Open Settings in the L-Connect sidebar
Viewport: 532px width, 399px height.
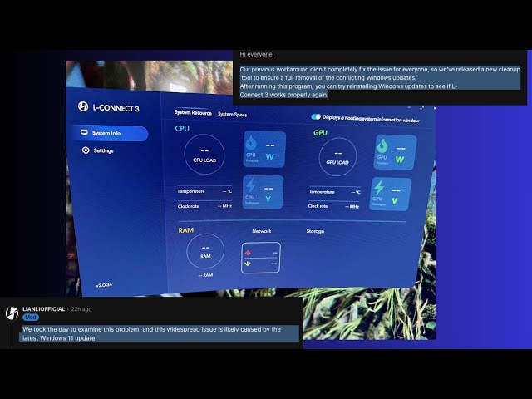click(98, 150)
